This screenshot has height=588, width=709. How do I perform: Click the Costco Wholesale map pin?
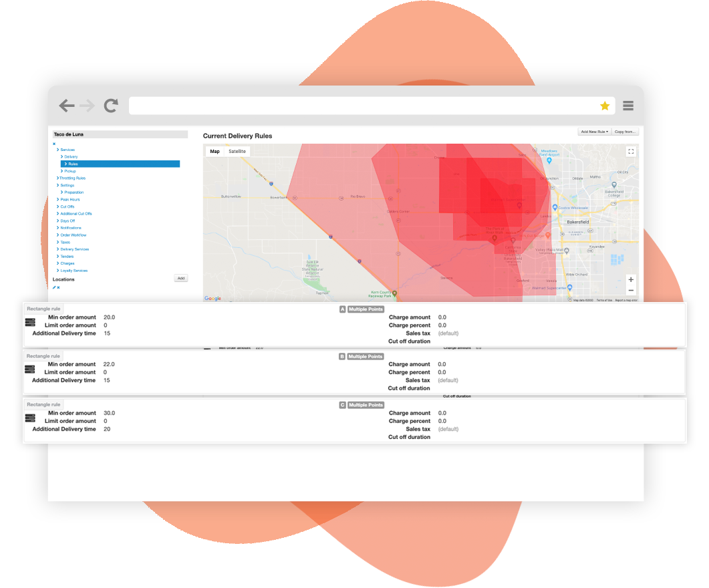(x=555, y=207)
